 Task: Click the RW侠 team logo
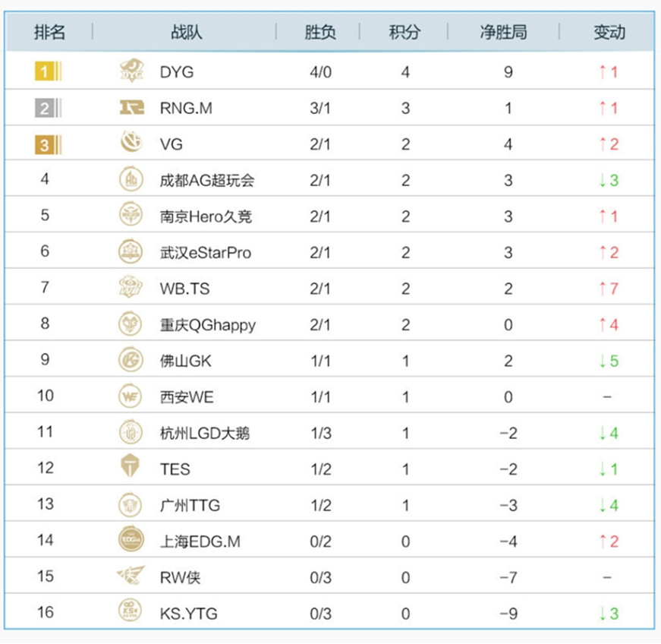pyautogui.click(x=131, y=575)
